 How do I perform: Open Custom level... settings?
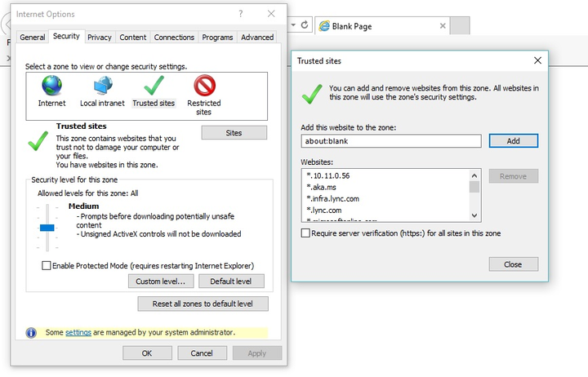[161, 282]
